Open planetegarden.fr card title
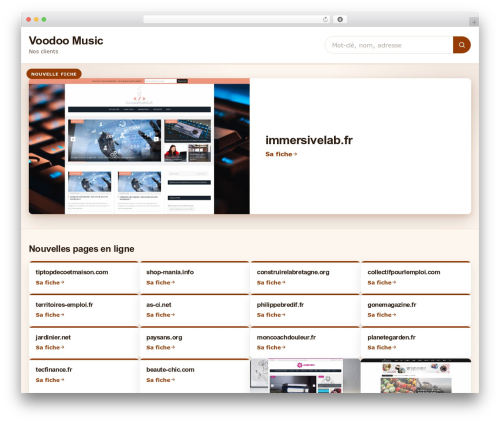Screen dimensions: 500x423 391,337
